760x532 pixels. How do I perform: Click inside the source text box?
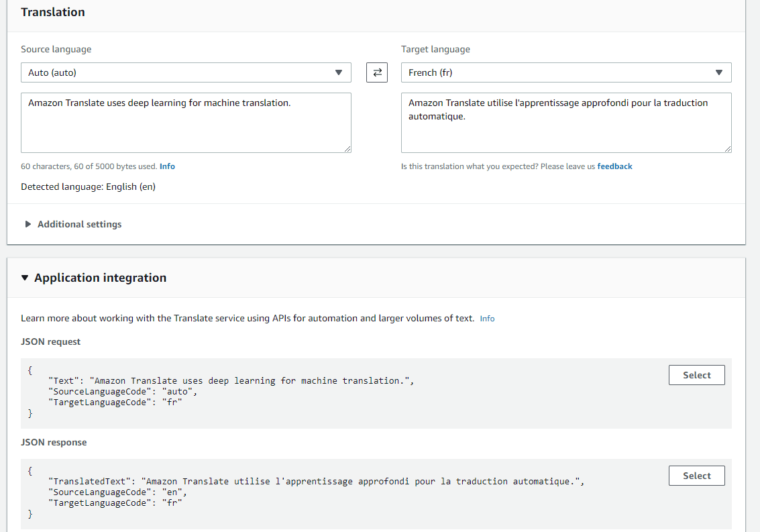(186, 123)
